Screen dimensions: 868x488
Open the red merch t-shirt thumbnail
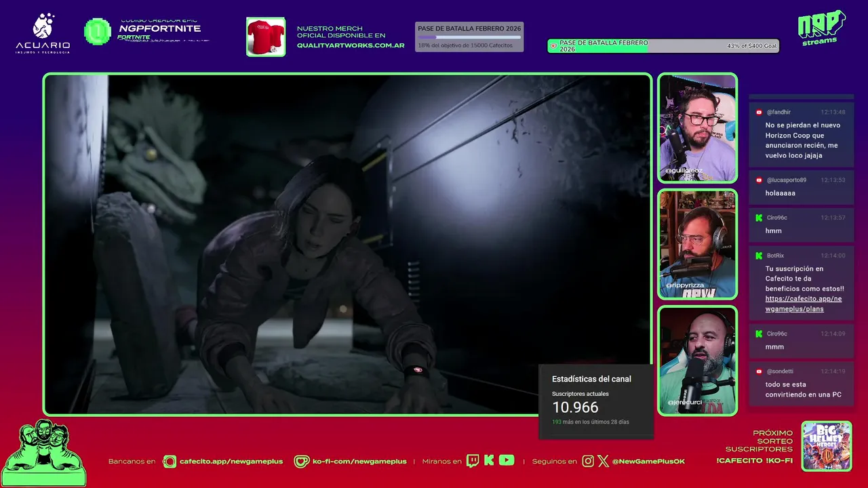pyautogui.click(x=266, y=37)
